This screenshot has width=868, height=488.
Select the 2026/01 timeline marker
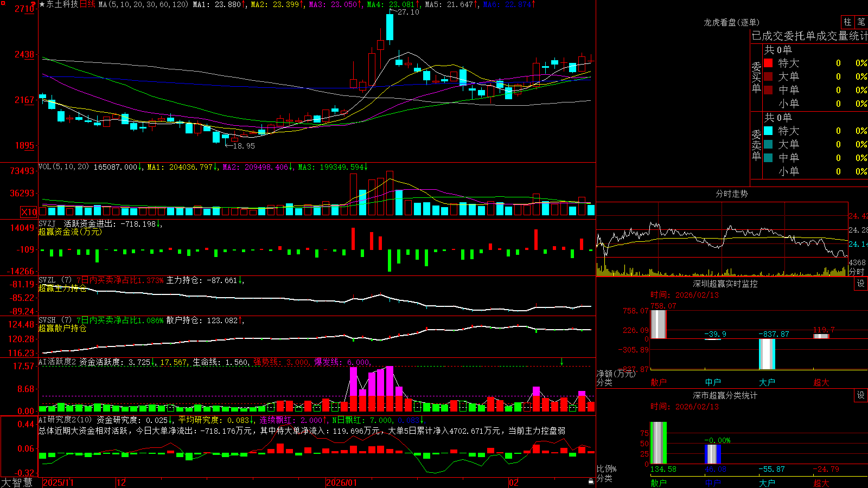tap(342, 483)
